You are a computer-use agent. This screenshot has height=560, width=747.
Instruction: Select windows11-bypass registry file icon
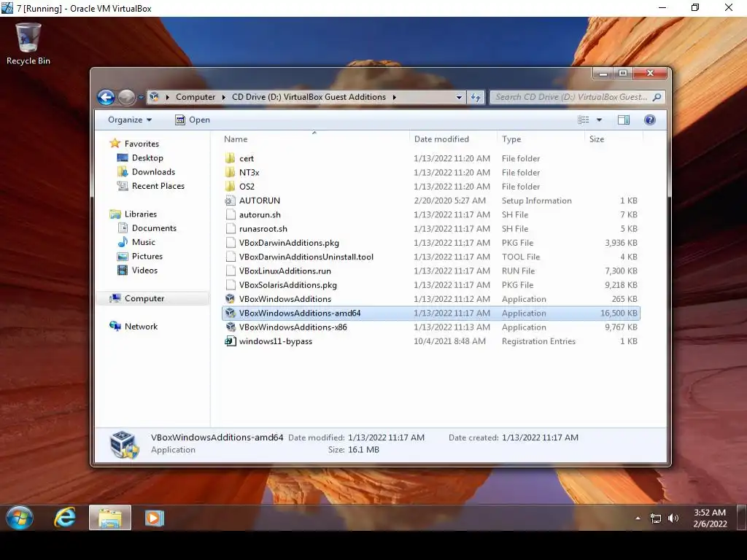(230, 341)
